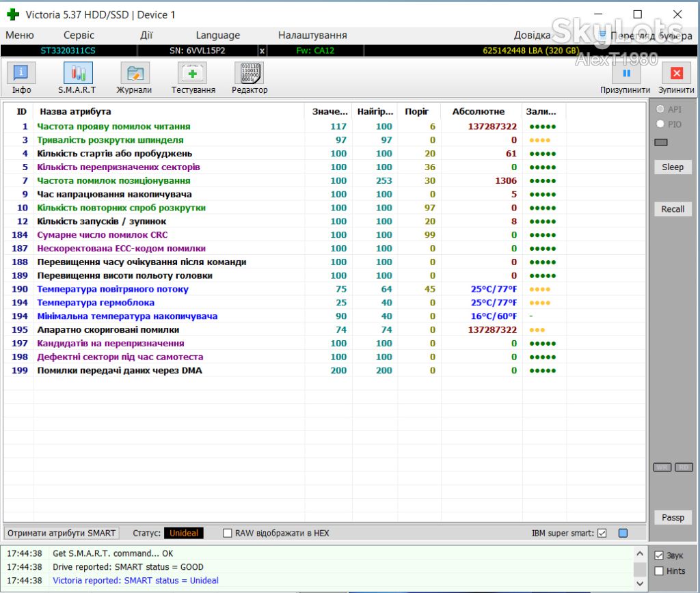Select the S.M.A.R.T toolbar icon
Image resolution: width=700 pixels, height=593 pixels.
(77, 78)
